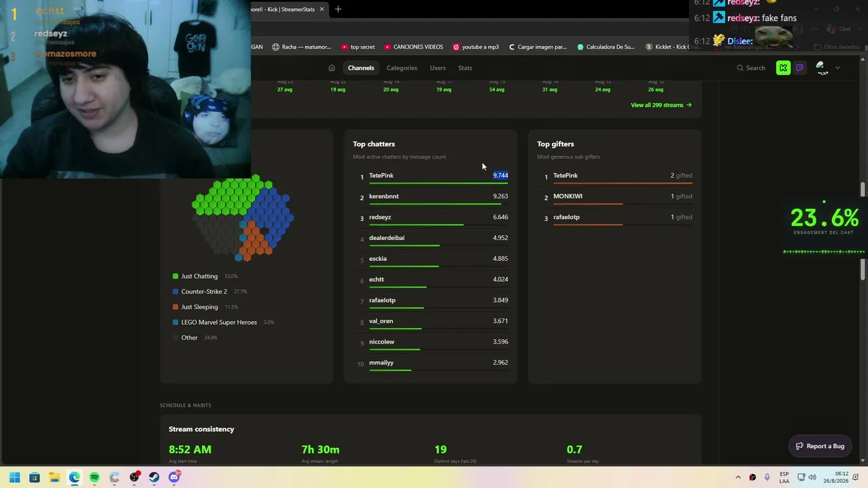Screen dimensions: 868x488
Task: Select the green Kick platform icon
Action: point(783,68)
